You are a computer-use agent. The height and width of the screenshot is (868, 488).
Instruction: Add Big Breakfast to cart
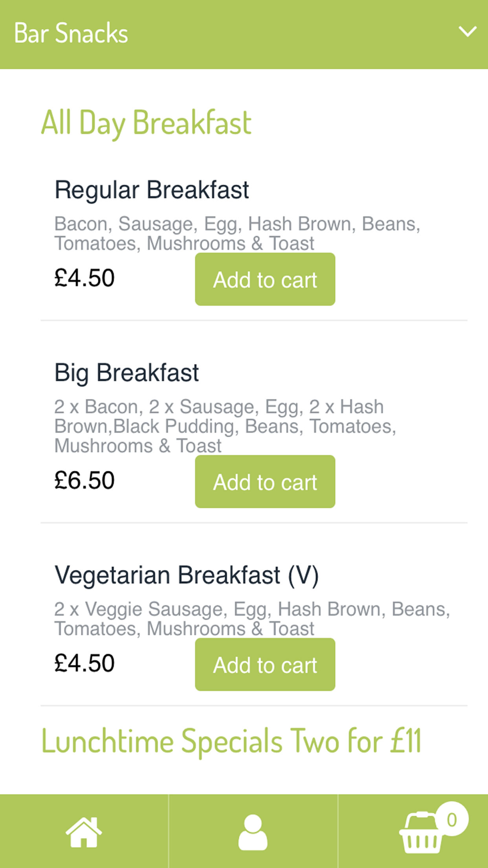point(265,482)
